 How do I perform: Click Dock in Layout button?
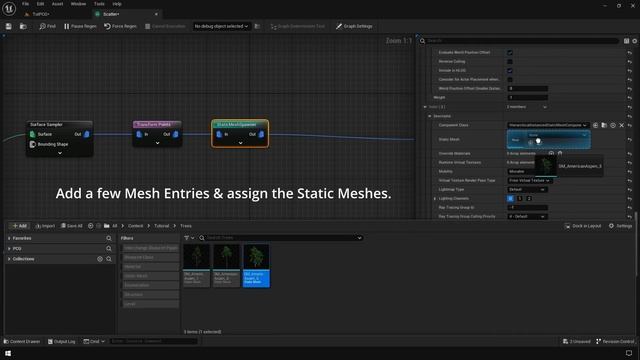coord(583,226)
